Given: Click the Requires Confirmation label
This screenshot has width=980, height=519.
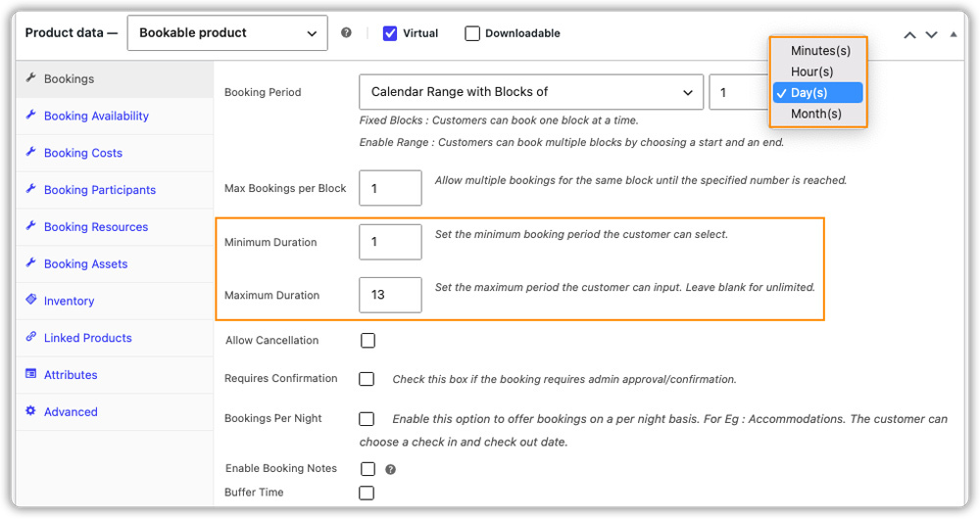Looking at the screenshot, I should coord(280,378).
